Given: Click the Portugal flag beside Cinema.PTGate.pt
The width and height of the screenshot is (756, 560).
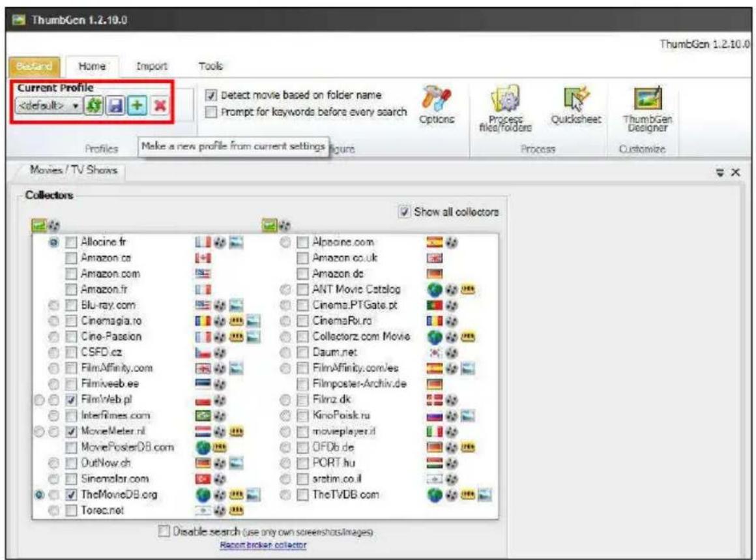Looking at the screenshot, I should [435, 305].
